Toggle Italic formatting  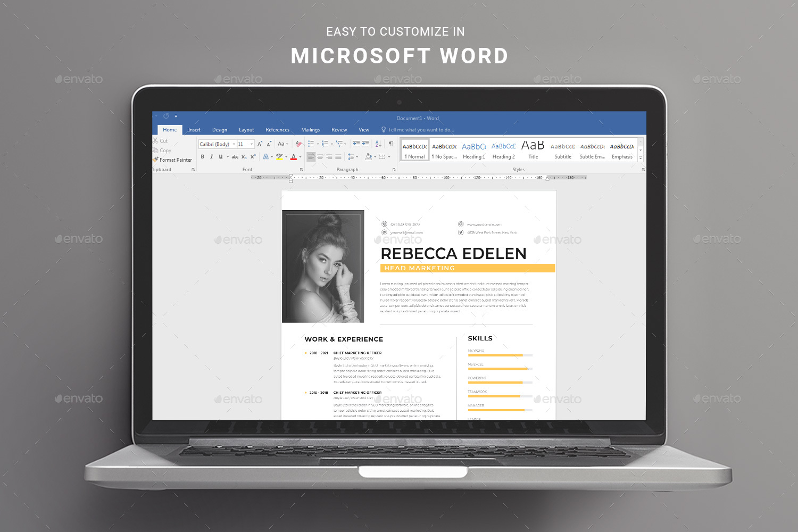pyautogui.click(x=212, y=157)
